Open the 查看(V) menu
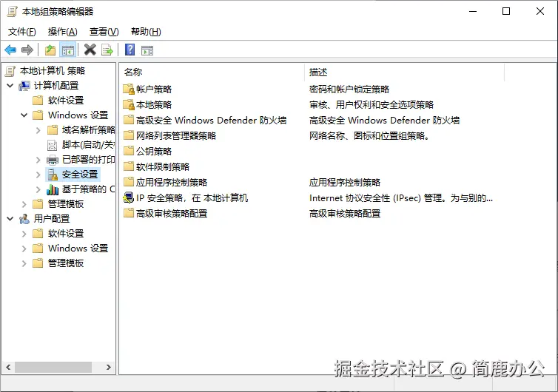The width and height of the screenshot is (558, 392). point(104,31)
